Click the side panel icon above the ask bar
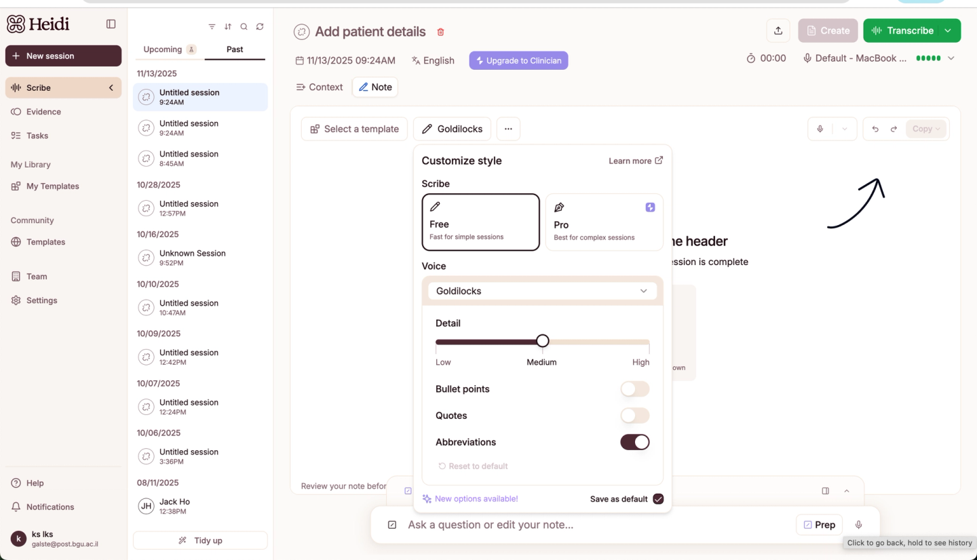 pos(826,491)
